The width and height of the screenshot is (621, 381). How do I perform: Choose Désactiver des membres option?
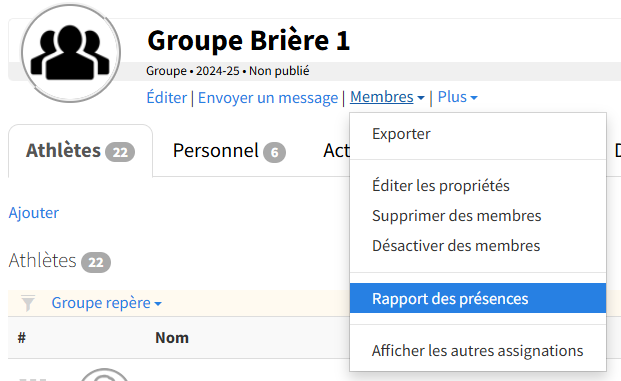click(x=478, y=246)
